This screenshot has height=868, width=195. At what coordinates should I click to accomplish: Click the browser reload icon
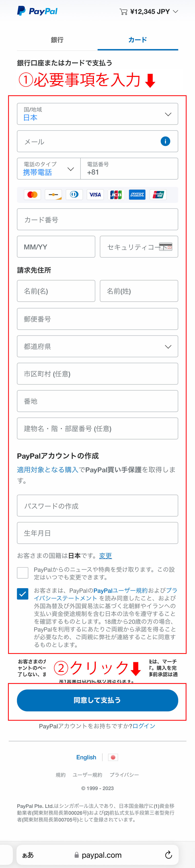(169, 855)
